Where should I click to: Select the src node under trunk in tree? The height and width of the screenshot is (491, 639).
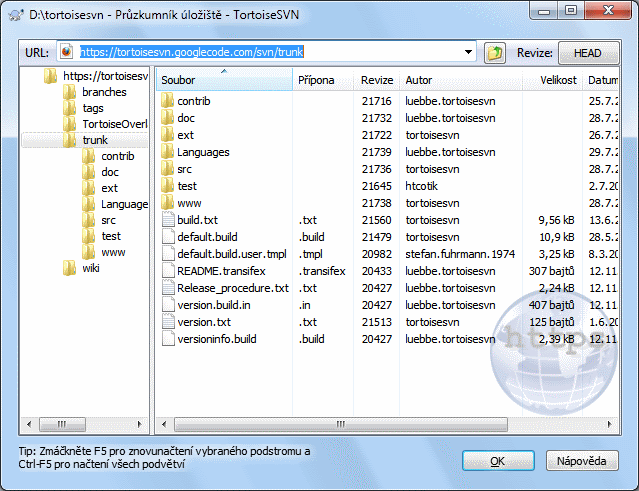(x=108, y=220)
